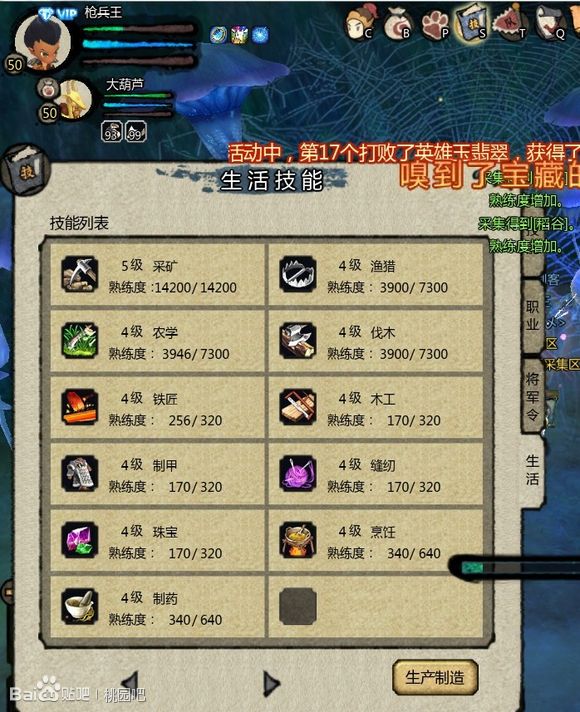Image resolution: width=580 pixels, height=712 pixels.
Task: Switch to the 职业 tab
Action: click(533, 316)
